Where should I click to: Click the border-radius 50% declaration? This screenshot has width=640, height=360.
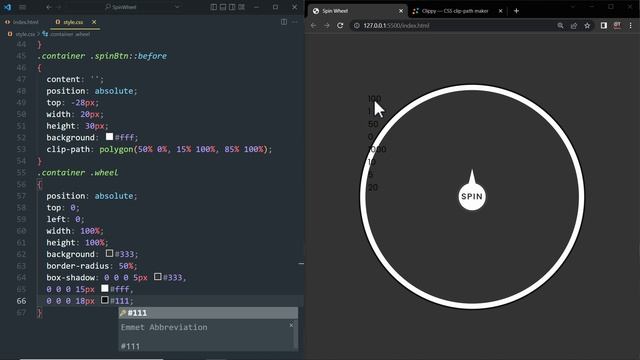92,266
